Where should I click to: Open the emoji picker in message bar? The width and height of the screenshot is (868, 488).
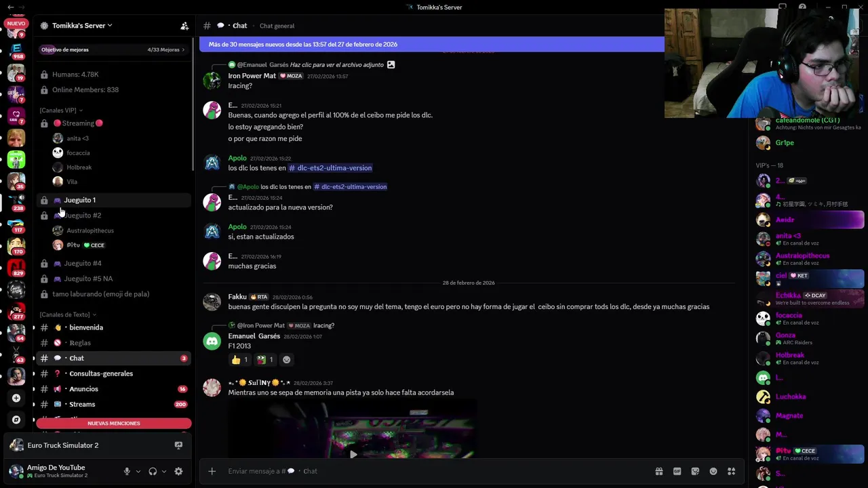click(x=713, y=471)
